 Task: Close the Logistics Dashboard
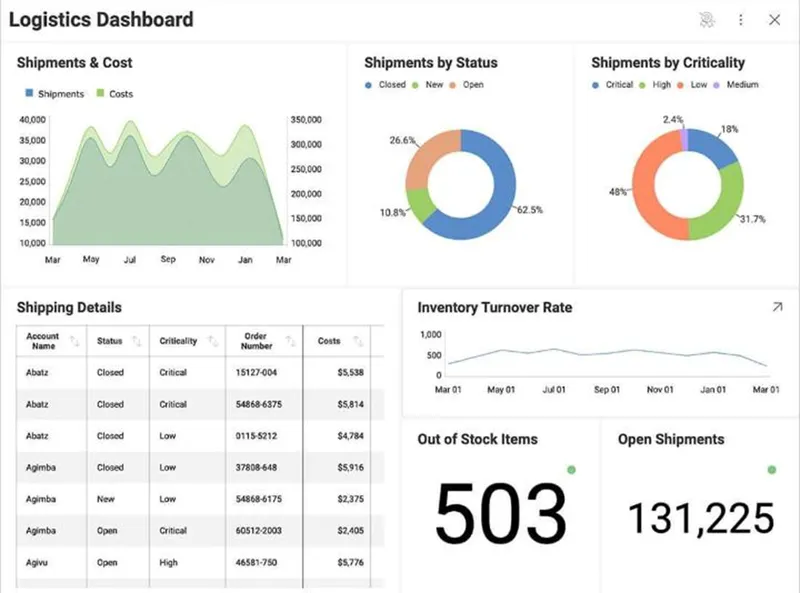(774, 20)
